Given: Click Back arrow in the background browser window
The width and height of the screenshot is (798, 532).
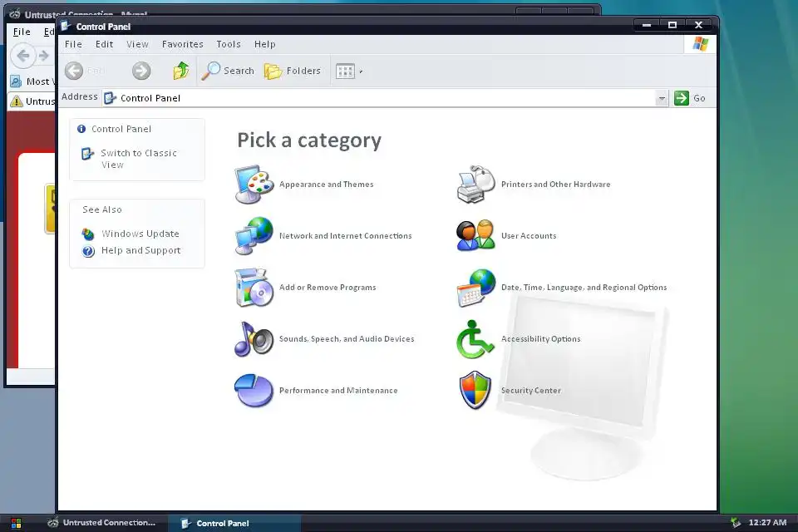Looking at the screenshot, I should [22, 55].
